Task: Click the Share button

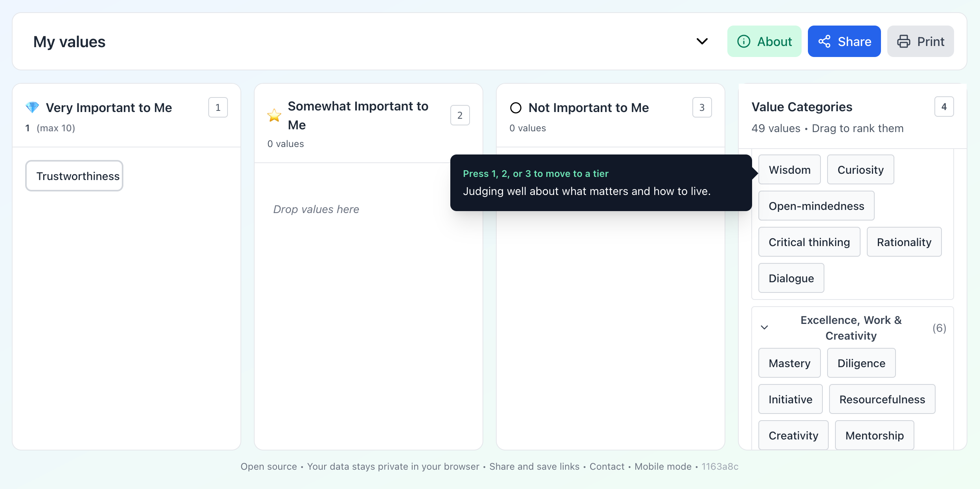Action: pyautogui.click(x=844, y=41)
